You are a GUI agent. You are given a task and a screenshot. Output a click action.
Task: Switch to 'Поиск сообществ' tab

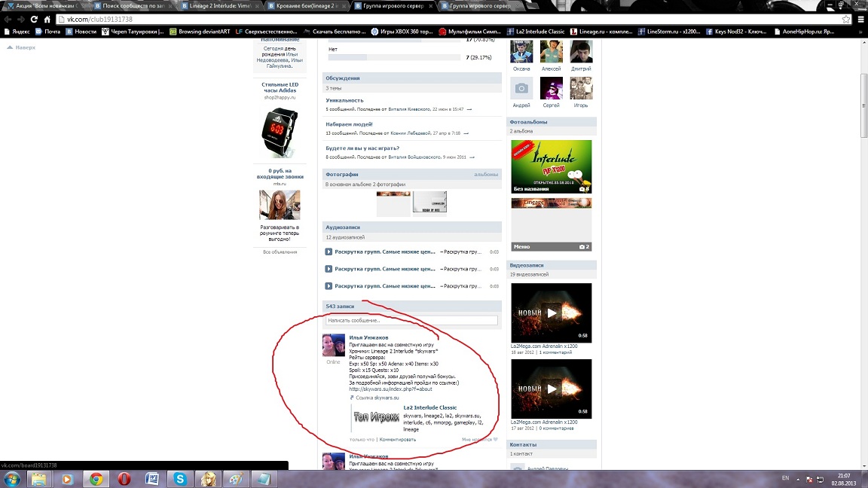tap(133, 5)
